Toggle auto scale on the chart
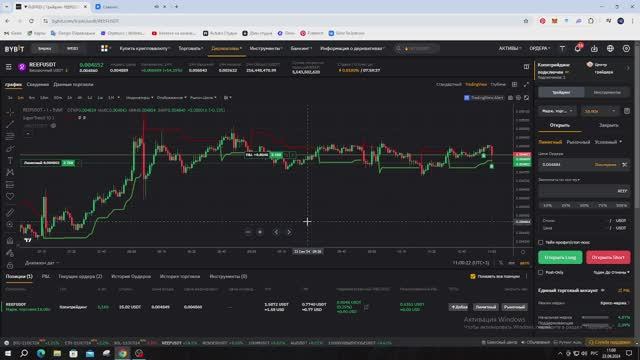This screenshot has width=640, height=360. [x=524, y=263]
